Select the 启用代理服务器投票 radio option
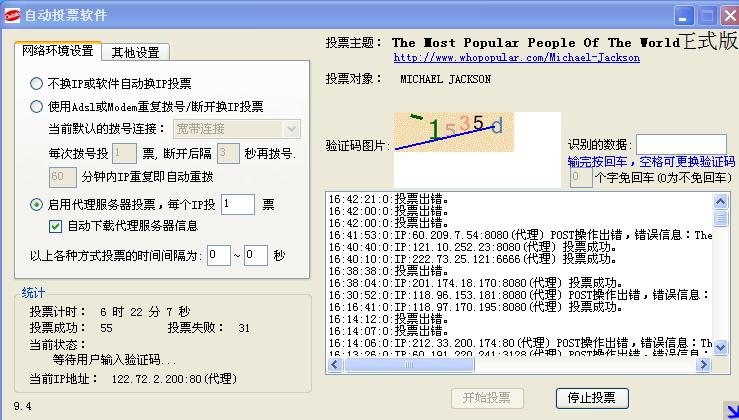 point(37,204)
